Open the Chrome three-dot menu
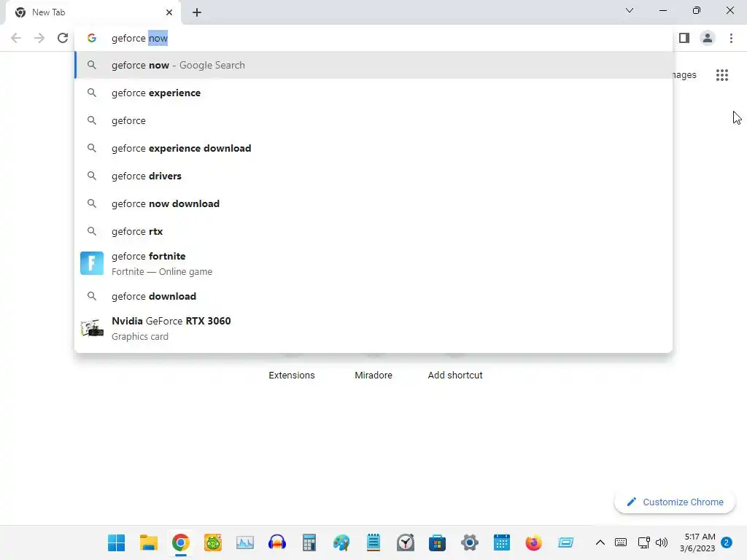 tap(731, 38)
